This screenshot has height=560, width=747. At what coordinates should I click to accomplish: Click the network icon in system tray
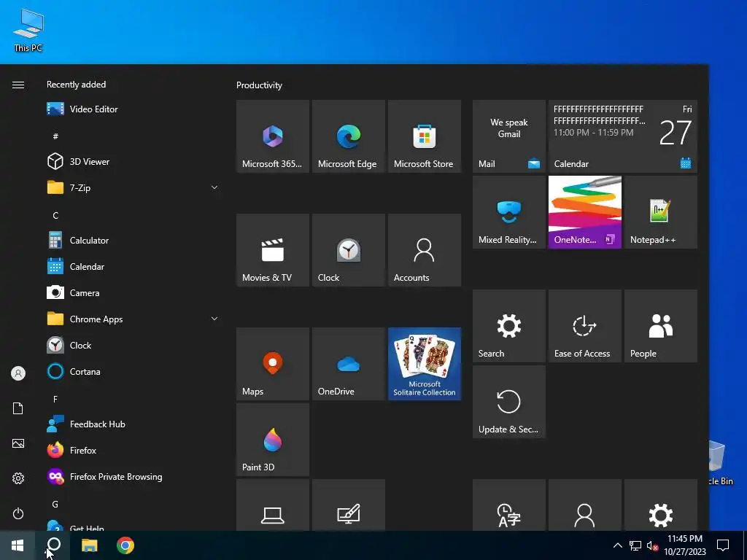pos(635,545)
